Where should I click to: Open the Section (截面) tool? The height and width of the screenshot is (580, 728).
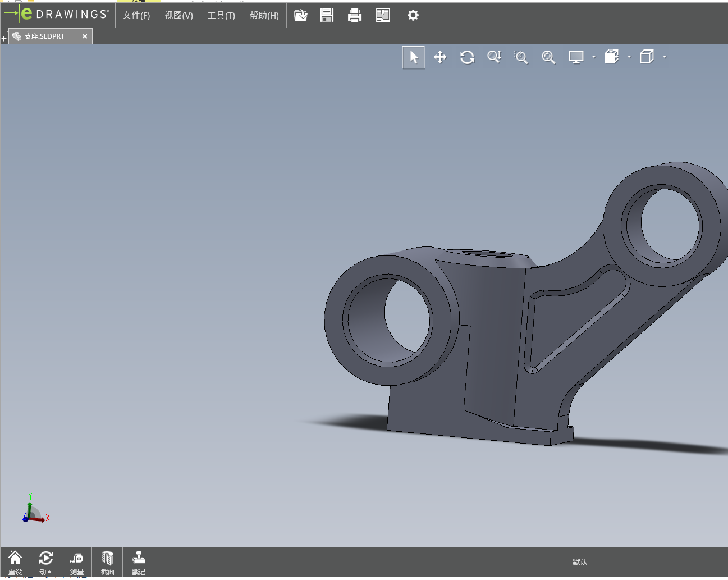tap(107, 562)
